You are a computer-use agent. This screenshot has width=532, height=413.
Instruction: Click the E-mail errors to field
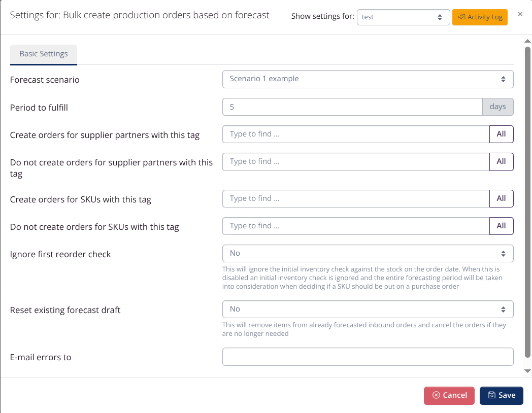coord(368,357)
